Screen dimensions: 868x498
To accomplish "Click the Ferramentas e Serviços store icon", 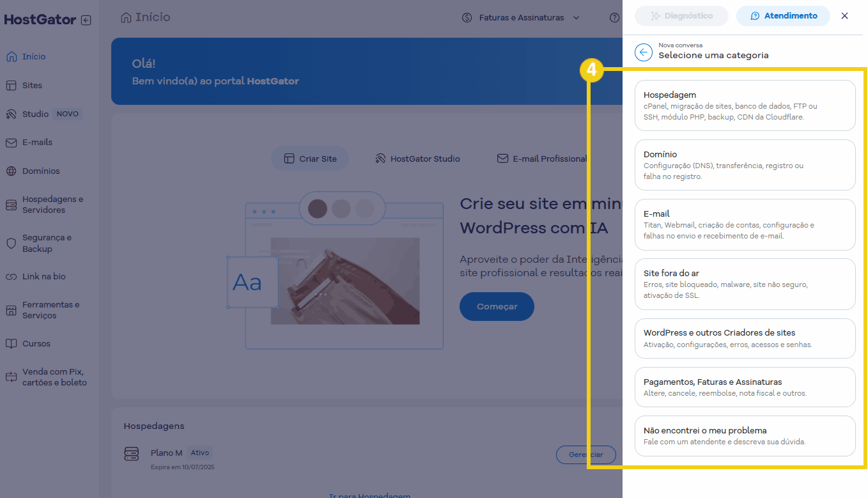I will 11,310.
